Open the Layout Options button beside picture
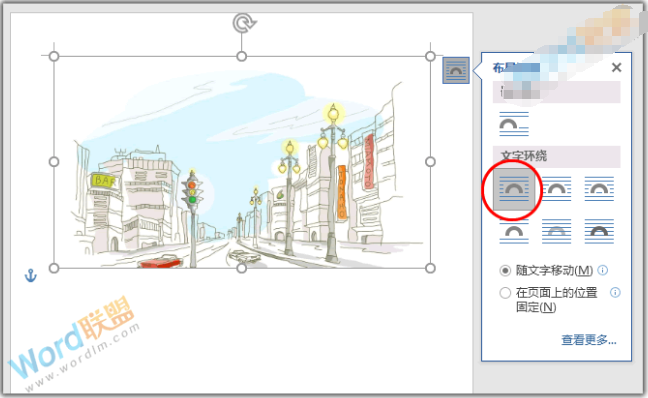This screenshot has height=398, width=648. [x=456, y=70]
